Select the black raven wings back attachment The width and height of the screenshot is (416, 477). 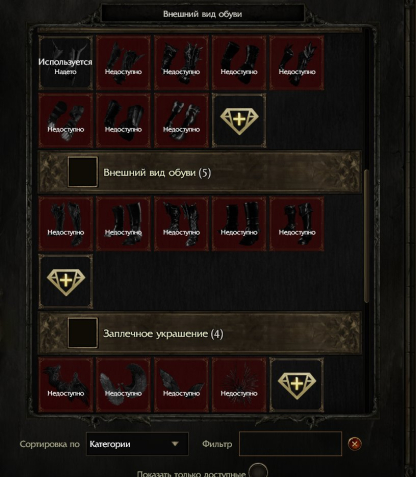click(x=66, y=385)
